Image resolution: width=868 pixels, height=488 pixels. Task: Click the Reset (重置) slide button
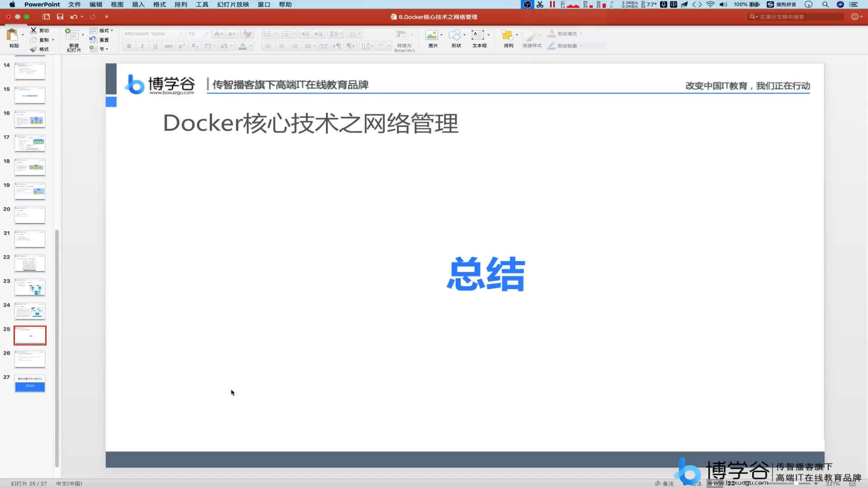click(99, 40)
